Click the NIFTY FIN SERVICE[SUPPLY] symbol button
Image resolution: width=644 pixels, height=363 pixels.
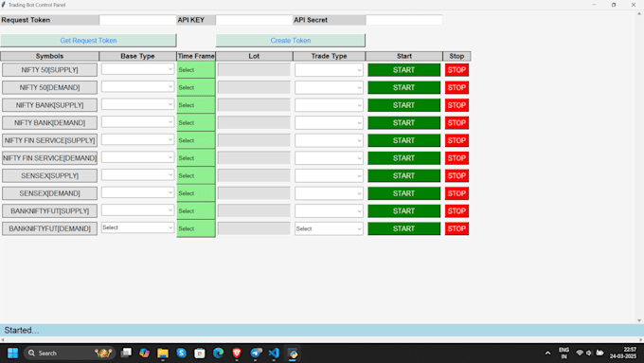coord(49,140)
